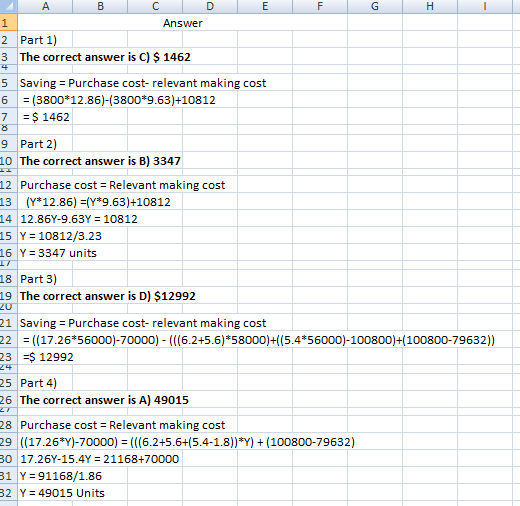Screen dimensions: 520x506
Task: Click cell 'Y = 10812/3.23'
Action: point(61,236)
